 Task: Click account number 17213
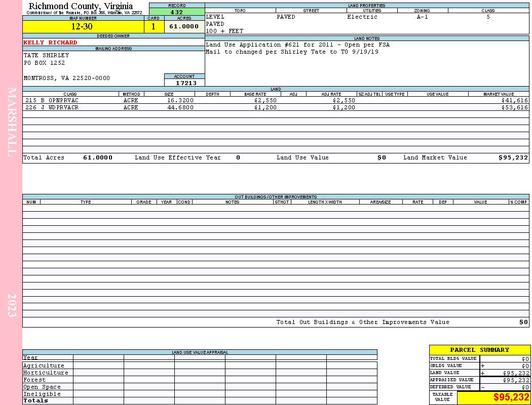(x=186, y=83)
